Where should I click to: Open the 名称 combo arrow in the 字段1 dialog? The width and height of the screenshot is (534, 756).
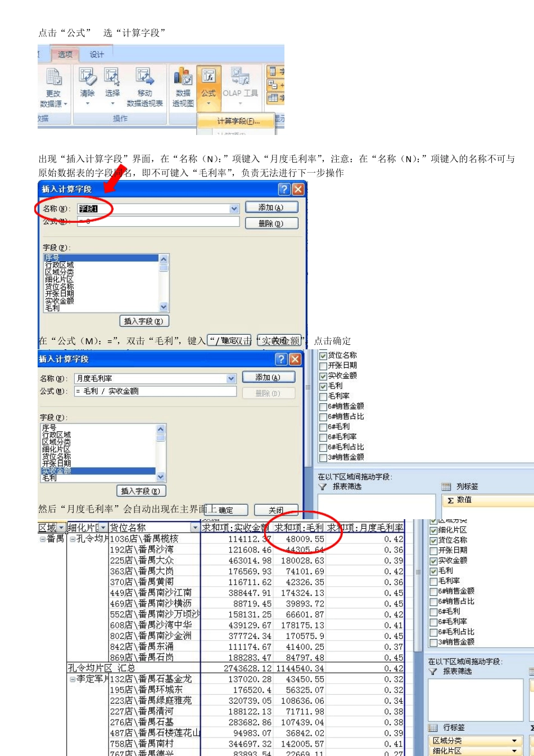234,209
